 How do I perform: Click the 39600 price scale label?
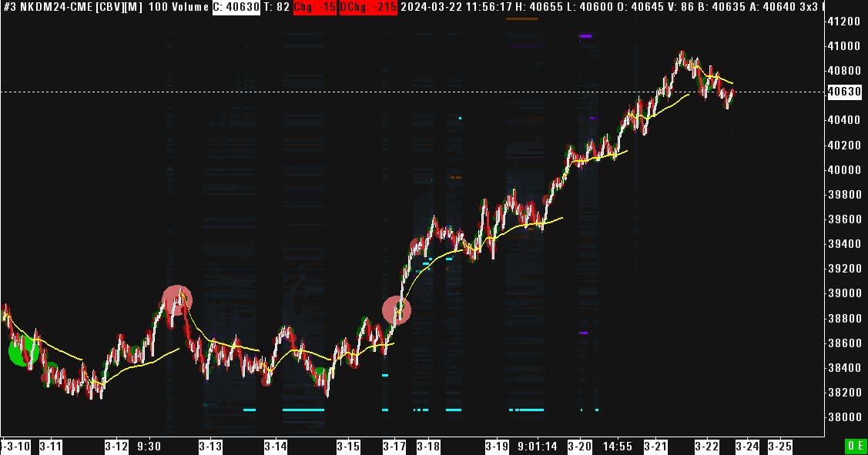tap(843, 219)
